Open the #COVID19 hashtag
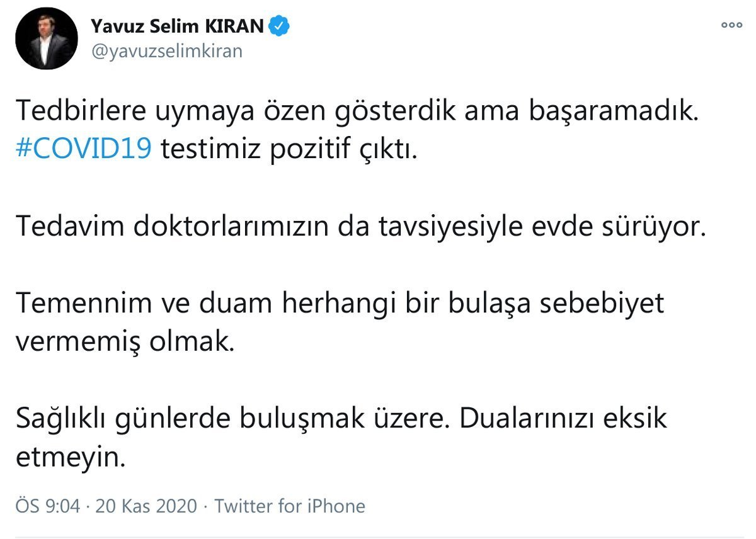This screenshot has width=756, height=539. (x=83, y=151)
